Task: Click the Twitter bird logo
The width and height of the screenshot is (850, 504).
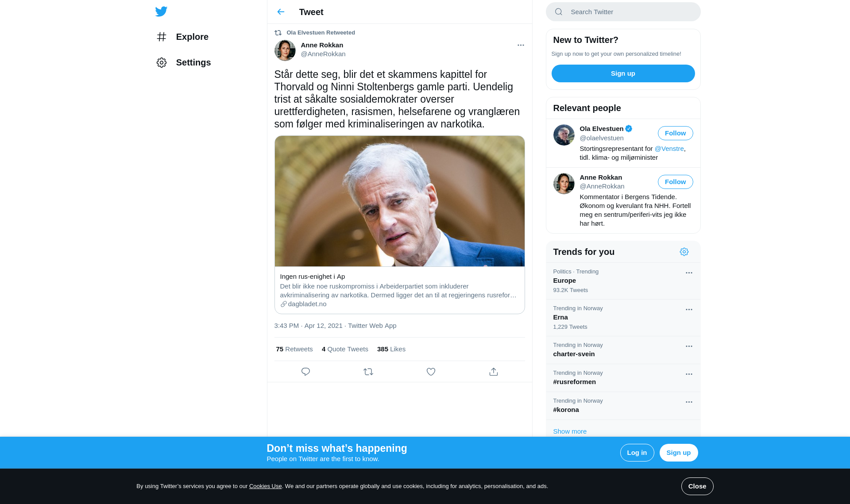Action: (161, 12)
